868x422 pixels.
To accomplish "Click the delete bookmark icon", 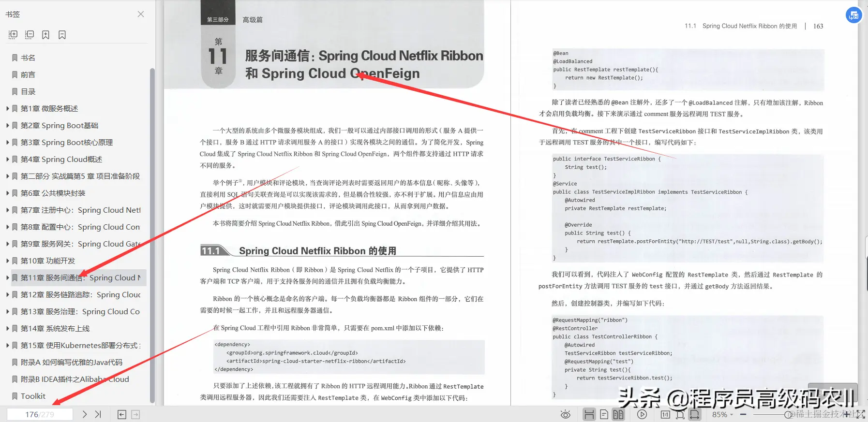I will click(x=62, y=35).
